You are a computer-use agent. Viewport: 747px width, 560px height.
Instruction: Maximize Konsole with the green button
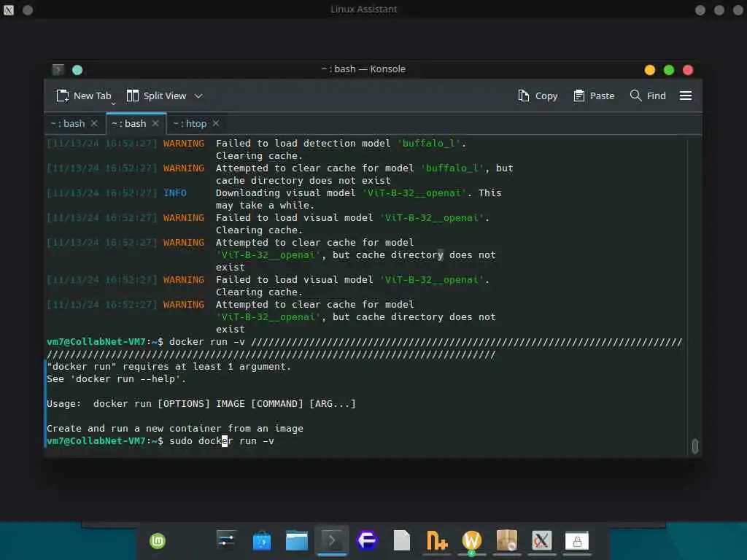coord(669,70)
